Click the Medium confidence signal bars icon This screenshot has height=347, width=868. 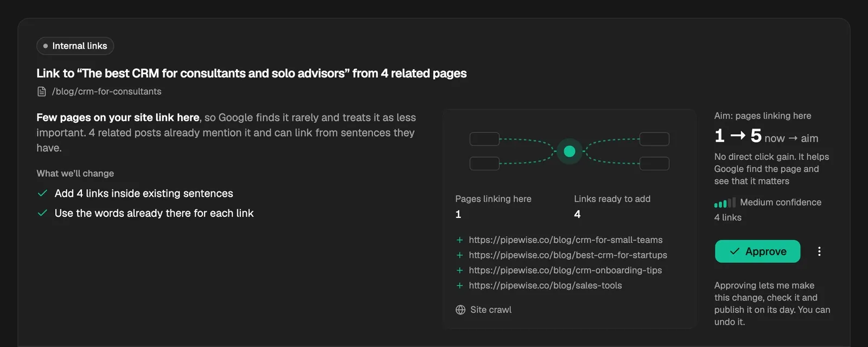click(725, 203)
